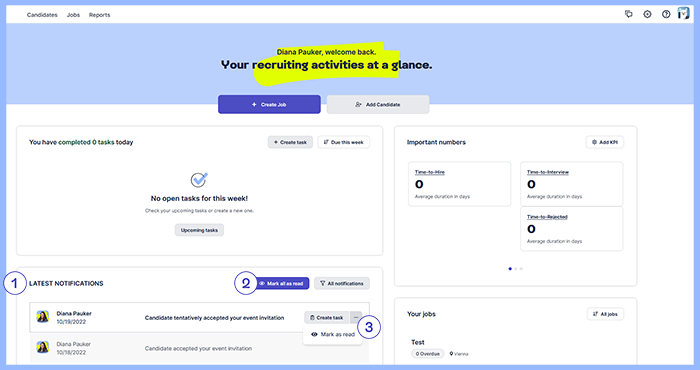
Task: Open the Test job entry
Action: (418, 342)
